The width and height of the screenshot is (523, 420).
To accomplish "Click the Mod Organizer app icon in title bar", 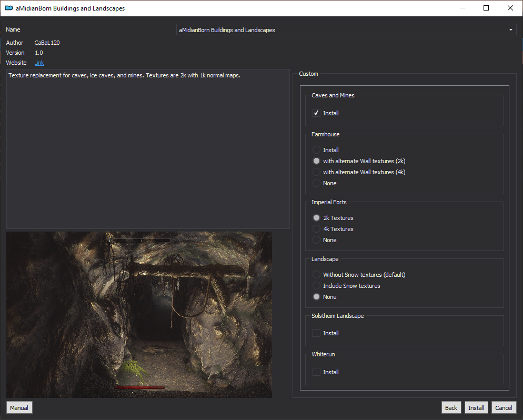I will click(8, 8).
